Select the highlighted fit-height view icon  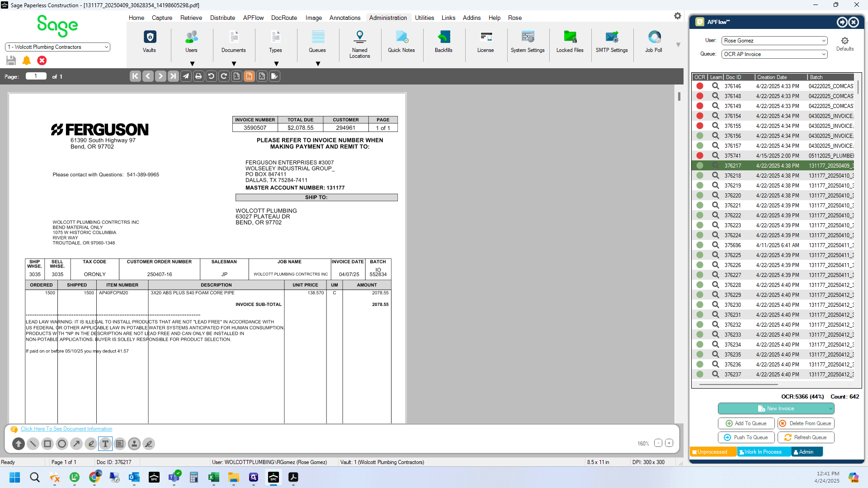click(249, 76)
